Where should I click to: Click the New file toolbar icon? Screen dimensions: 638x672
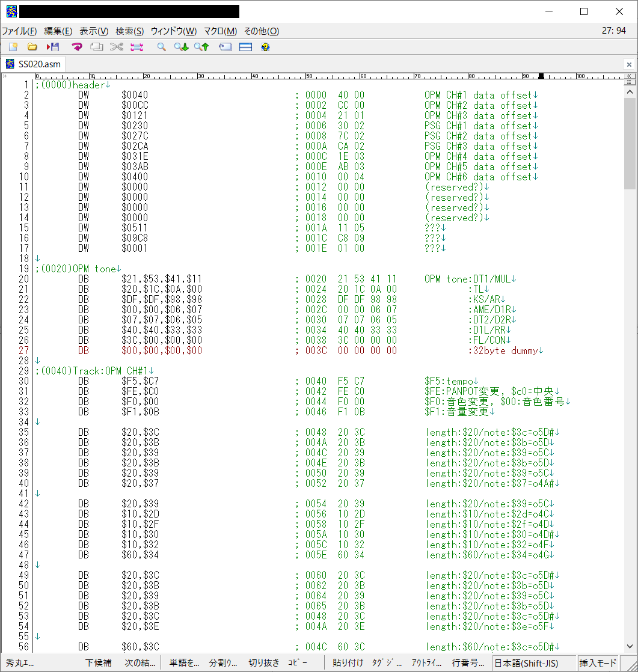[13, 47]
